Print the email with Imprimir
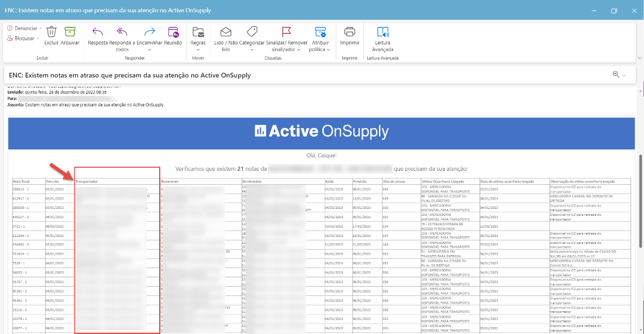The height and width of the screenshot is (334, 644). [x=350, y=32]
